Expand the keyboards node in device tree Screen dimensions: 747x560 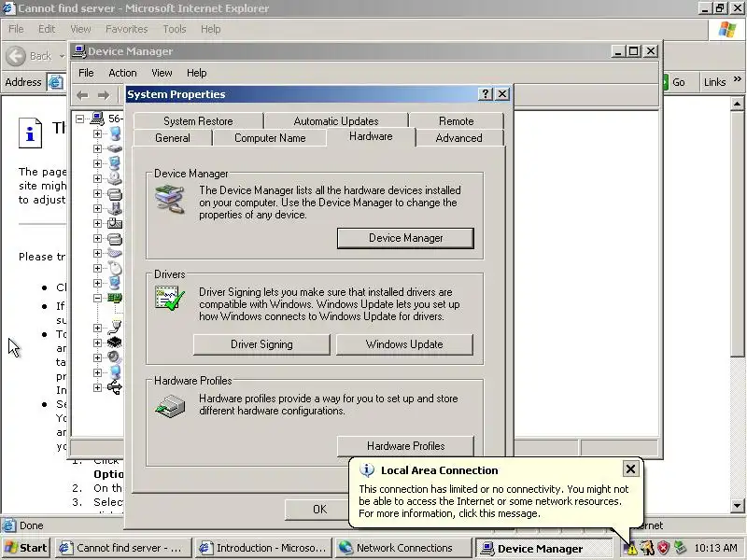click(97, 253)
